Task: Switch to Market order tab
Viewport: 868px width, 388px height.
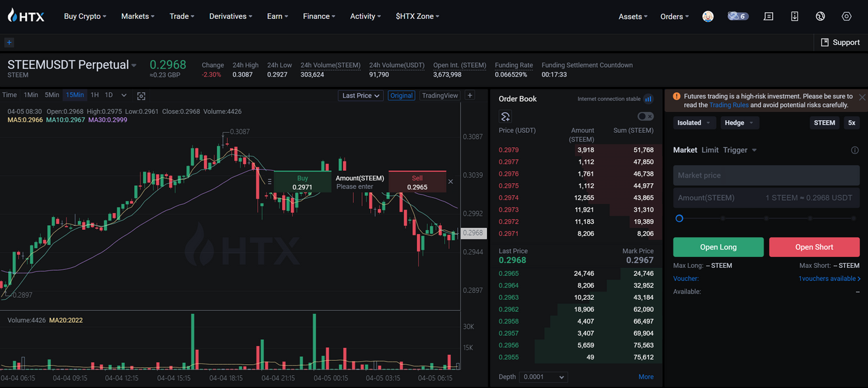Action: [685, 150]
